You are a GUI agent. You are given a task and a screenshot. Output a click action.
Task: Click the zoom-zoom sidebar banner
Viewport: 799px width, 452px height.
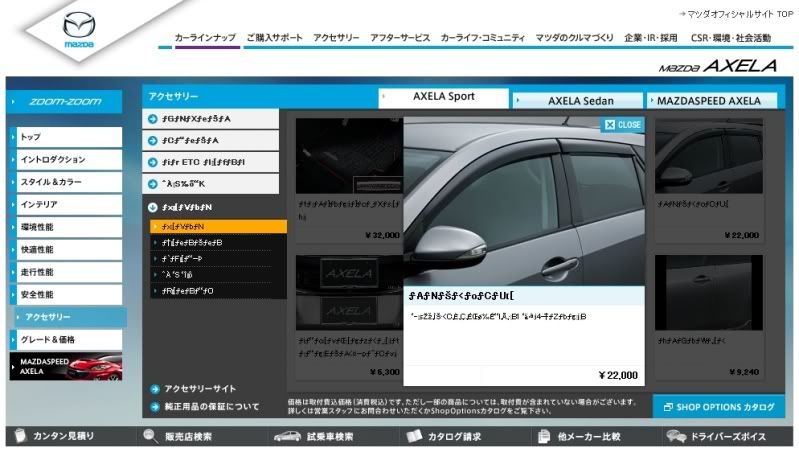pos(64,101)
